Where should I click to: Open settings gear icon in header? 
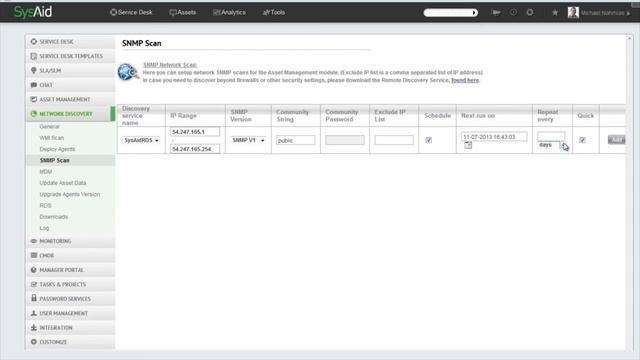pos(530,12)
